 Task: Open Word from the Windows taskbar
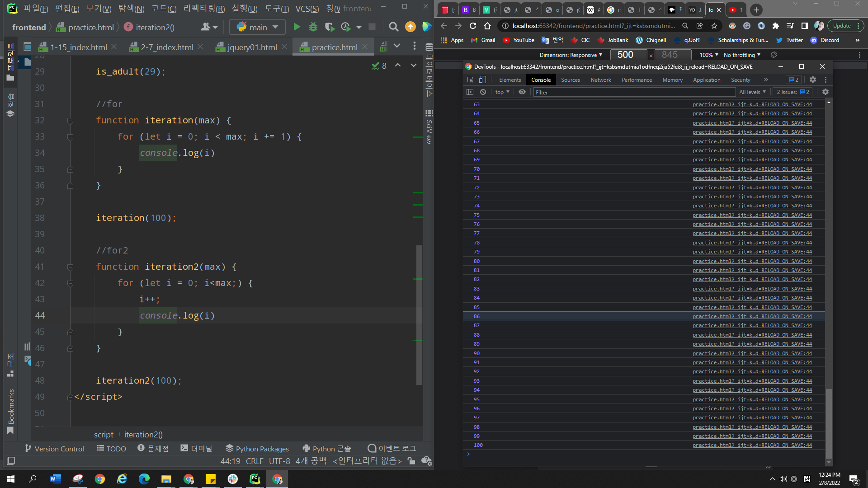click(56, 479)
